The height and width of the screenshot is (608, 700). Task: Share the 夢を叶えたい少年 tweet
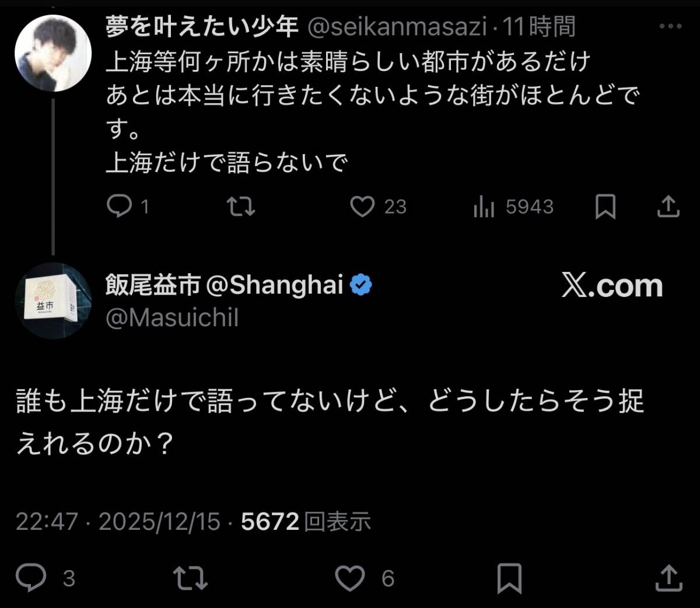point(668,207)
